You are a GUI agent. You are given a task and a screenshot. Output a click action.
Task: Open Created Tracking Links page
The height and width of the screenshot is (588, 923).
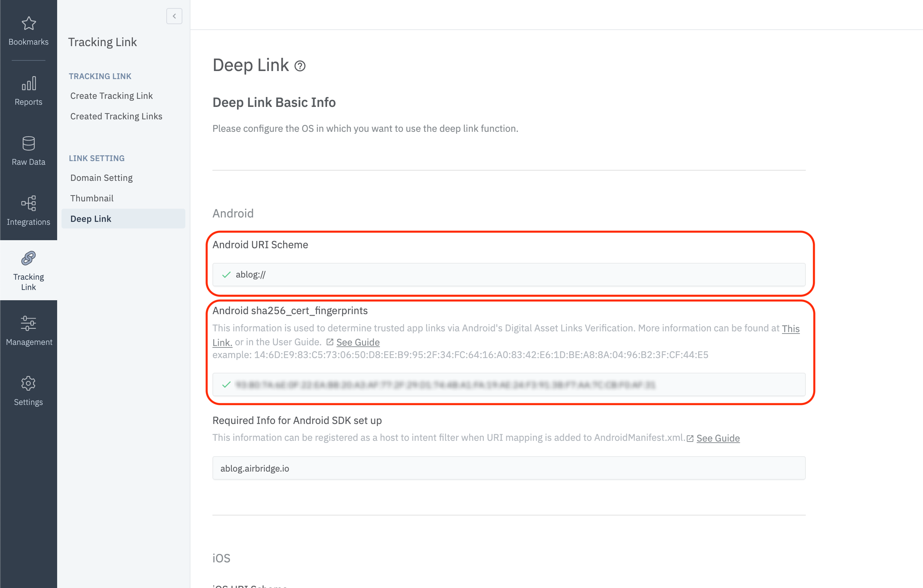tap(116, 116)
